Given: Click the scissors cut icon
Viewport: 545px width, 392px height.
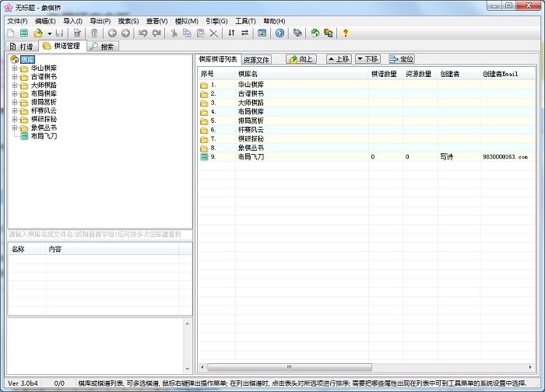Looking at the screenshot, I should [x=174, y=33].
